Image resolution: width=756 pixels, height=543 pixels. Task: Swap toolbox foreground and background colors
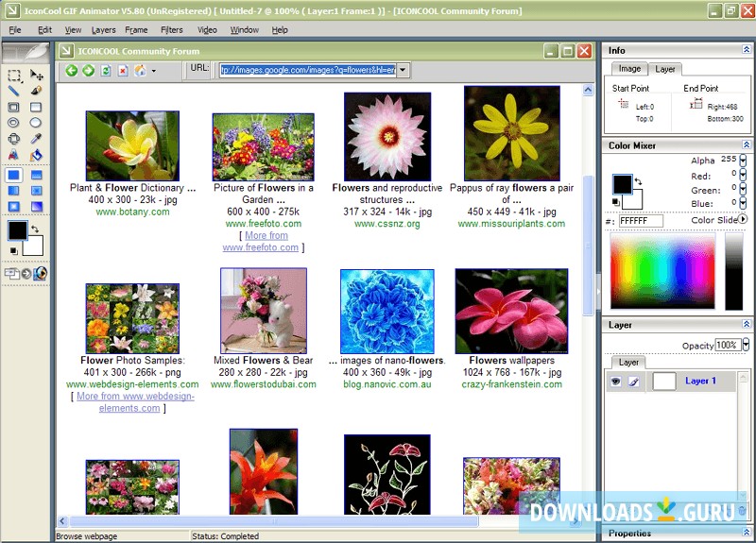(35, 229)
